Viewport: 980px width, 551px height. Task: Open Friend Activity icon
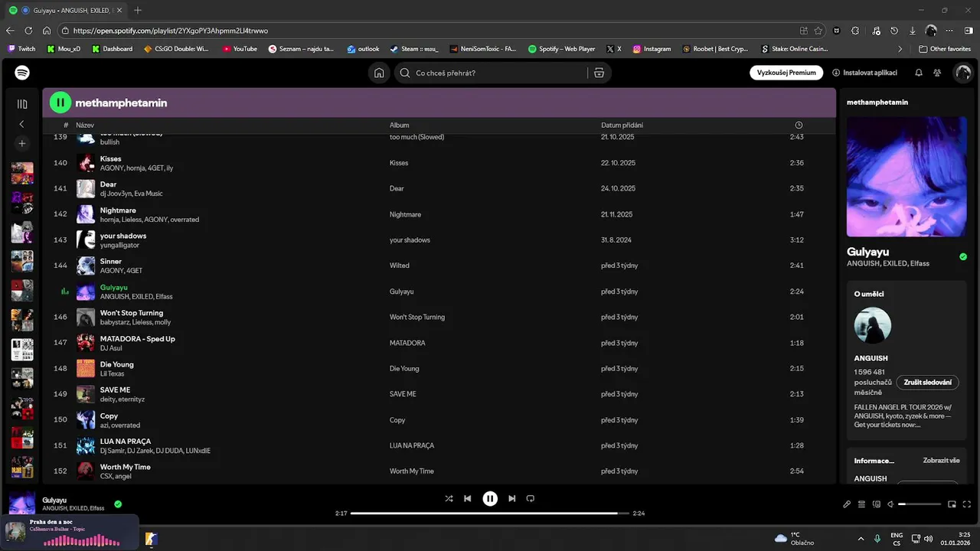click(937, 73)
